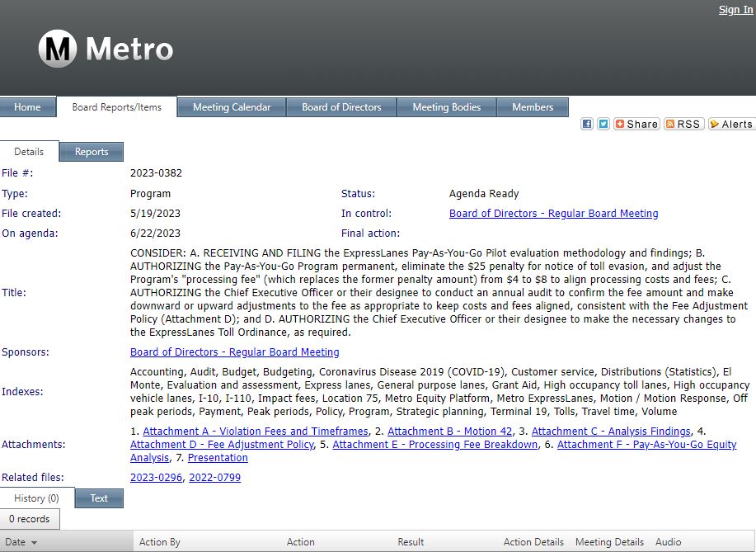Click Meeting Details column header
Viewport: 756px width, 552px height.
[x=609, y=542]
